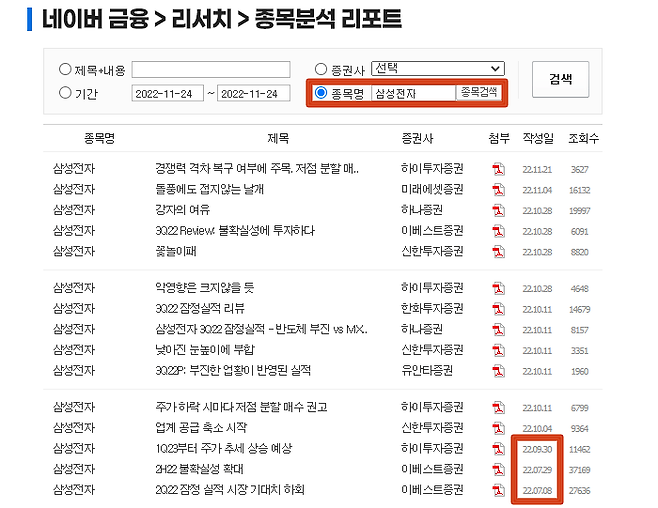Download PDF for '2H22 불확실성 확대' report

pos(498,469)
